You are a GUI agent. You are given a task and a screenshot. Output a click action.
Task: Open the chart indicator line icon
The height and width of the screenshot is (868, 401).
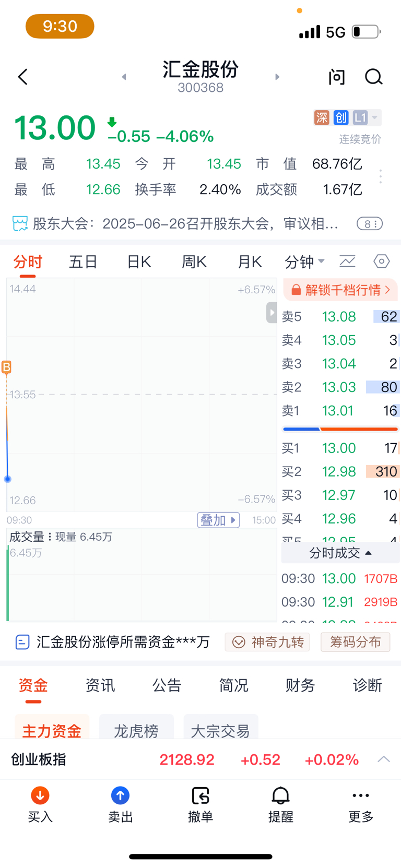point(347,261)
